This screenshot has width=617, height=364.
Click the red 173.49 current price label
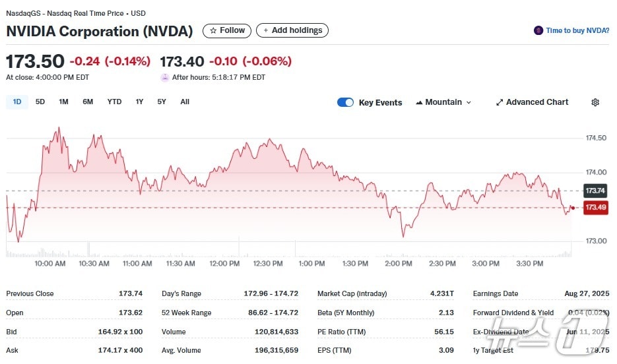(x=595, y=207)
